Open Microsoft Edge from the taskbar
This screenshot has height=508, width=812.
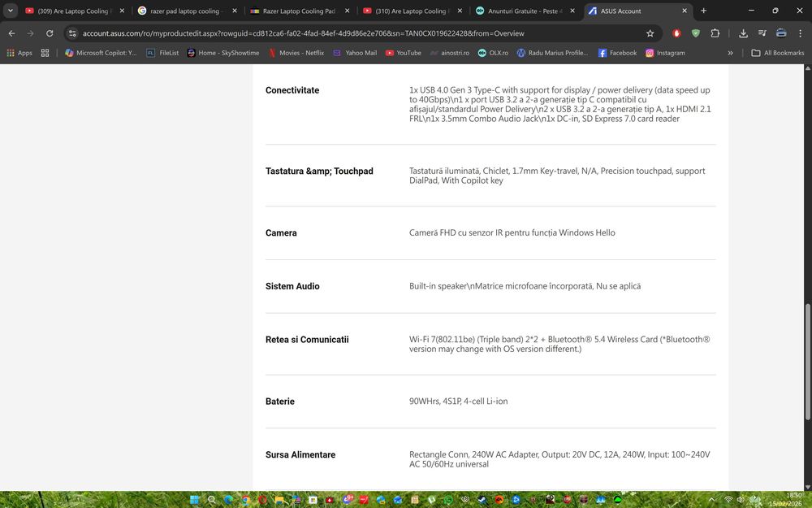pos(228,500)
